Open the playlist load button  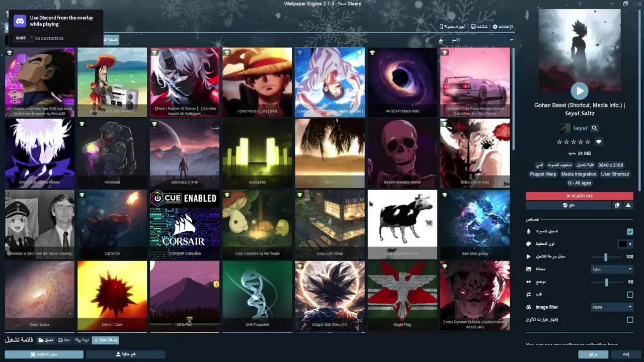[46, 340]
